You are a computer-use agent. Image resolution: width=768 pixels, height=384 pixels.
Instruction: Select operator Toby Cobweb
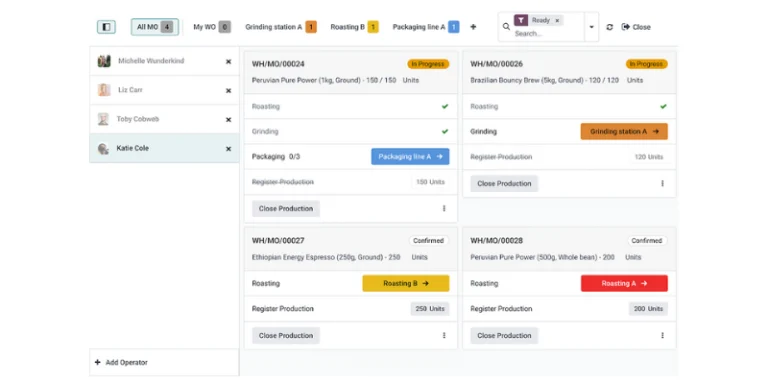click(x=164, y=119)
